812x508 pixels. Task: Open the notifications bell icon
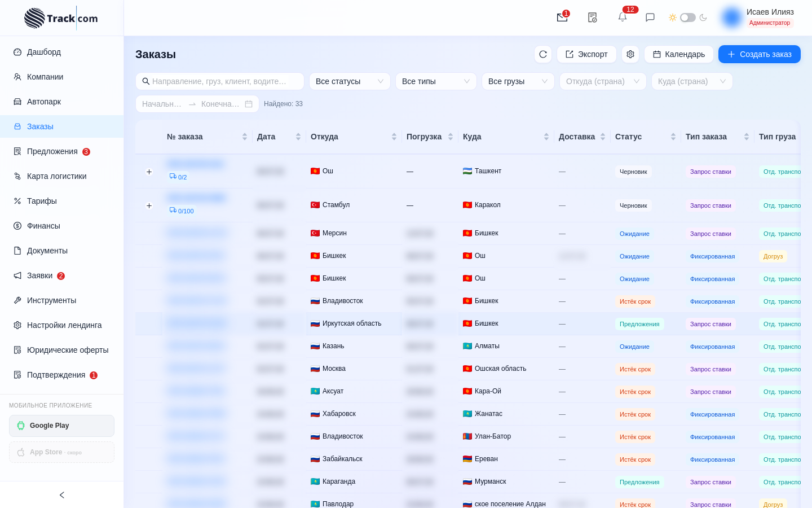pos(623,17)
